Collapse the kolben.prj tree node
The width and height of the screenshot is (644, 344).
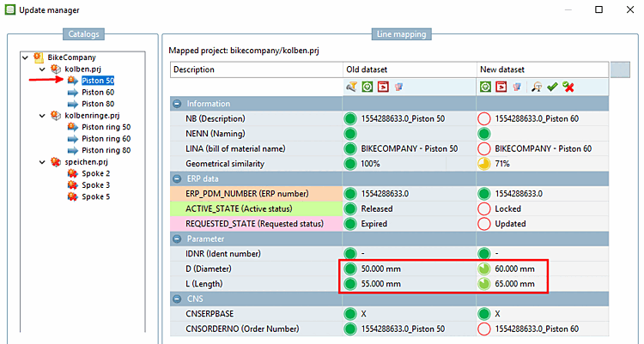[43, 69]
